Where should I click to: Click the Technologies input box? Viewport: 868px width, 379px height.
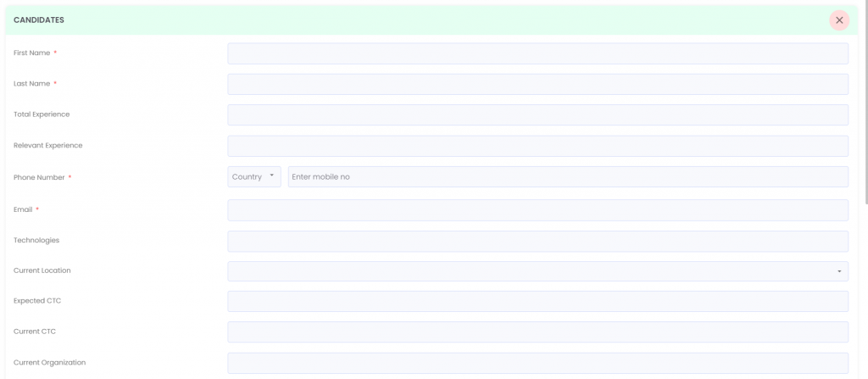point(537,241)
